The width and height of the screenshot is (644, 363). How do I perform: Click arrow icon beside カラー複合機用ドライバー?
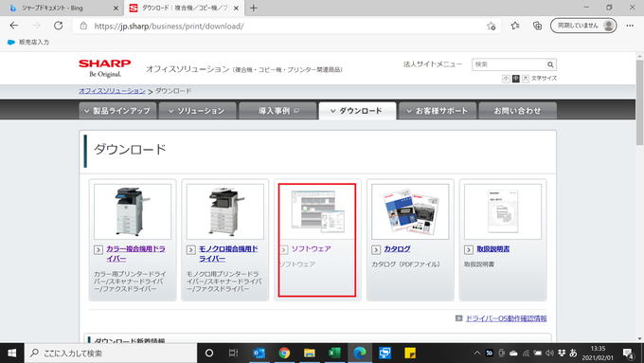[98, 249]
